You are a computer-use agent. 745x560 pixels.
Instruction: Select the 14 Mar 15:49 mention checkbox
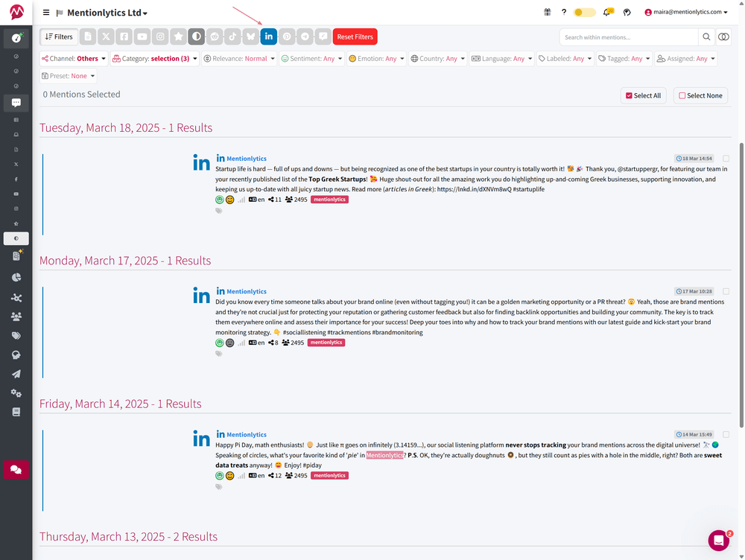pos(726,435)
